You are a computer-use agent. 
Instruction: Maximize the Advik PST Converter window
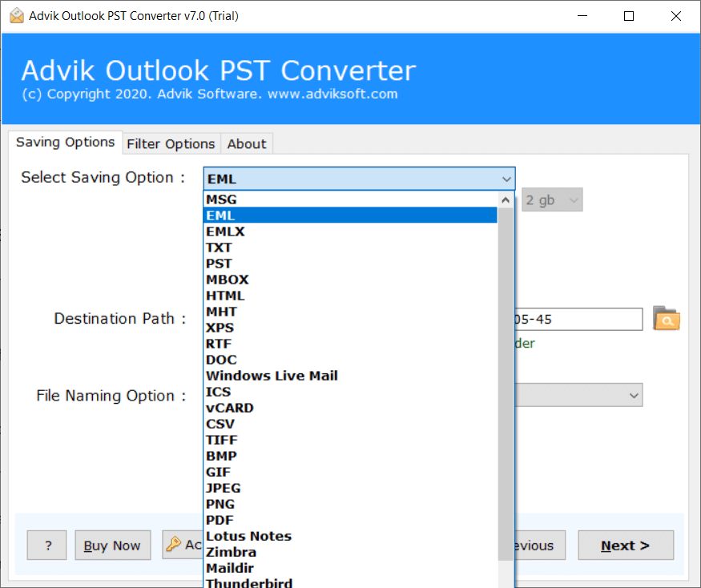click(x=629, y=16)
